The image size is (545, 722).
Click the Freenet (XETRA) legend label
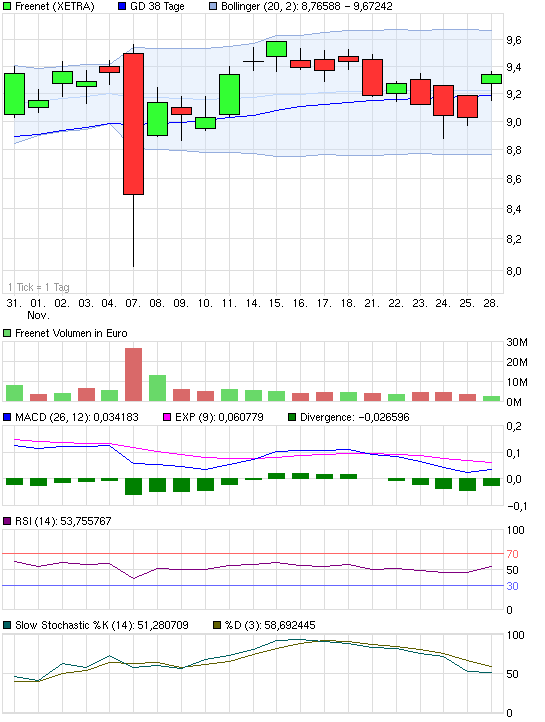55,6
